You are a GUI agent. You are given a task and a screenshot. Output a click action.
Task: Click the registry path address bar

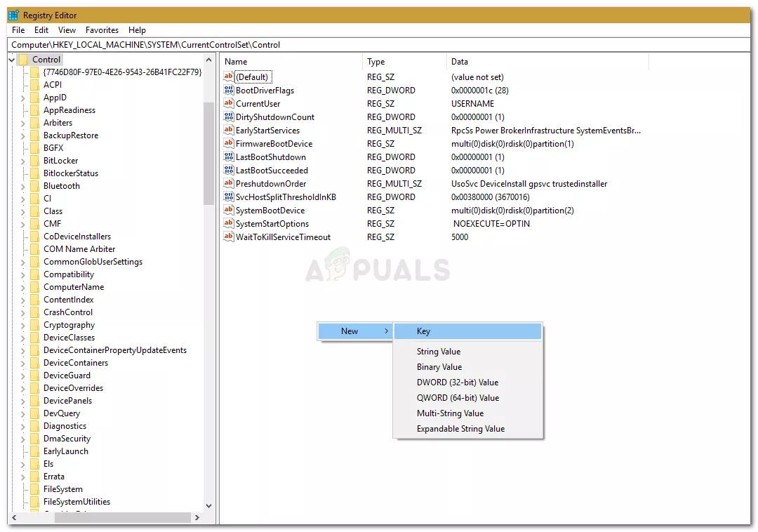[379, 44]
